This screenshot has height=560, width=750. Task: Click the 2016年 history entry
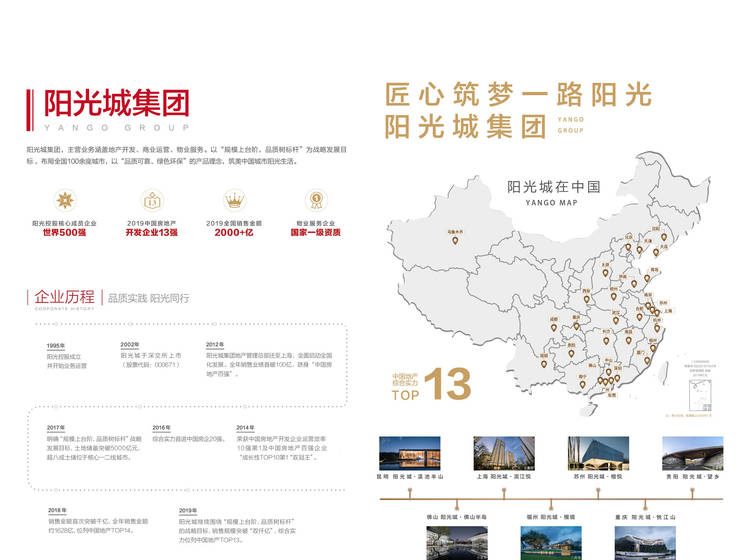pos(188,434)
